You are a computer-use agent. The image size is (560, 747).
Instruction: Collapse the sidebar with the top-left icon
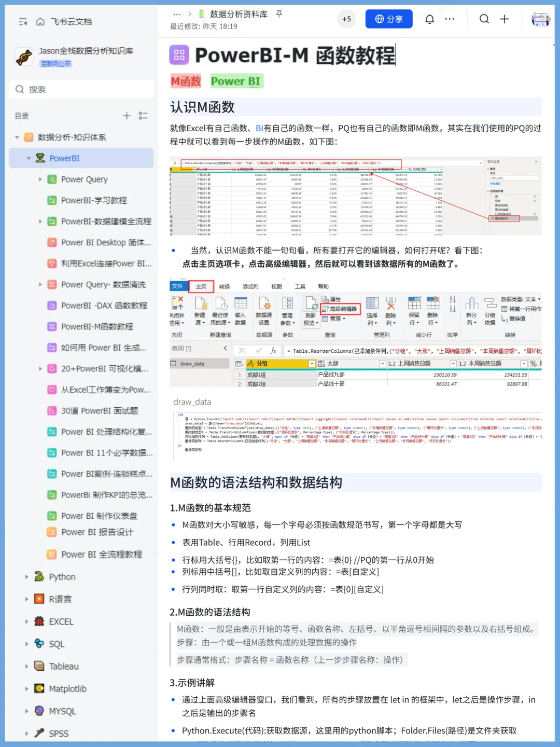[x=23, y=22]
